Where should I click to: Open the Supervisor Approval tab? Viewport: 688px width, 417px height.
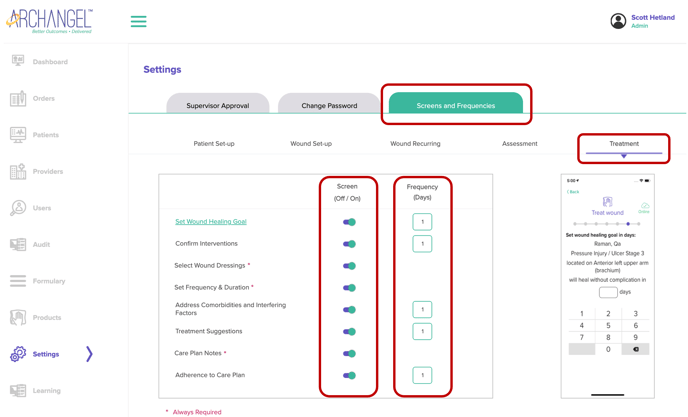[217, 105]
